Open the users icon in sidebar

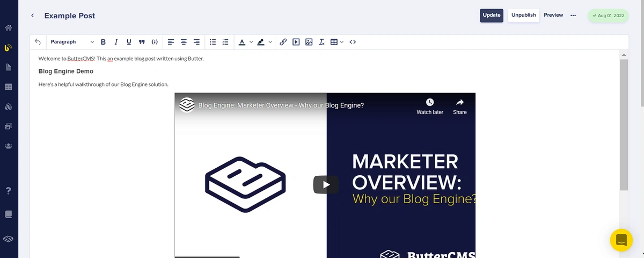pyautogui.click(x=9, y=146)
